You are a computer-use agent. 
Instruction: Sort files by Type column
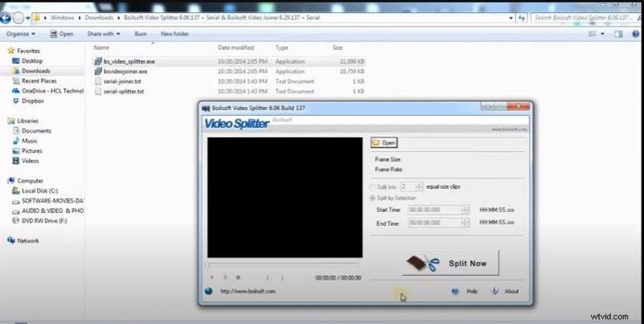282,47
